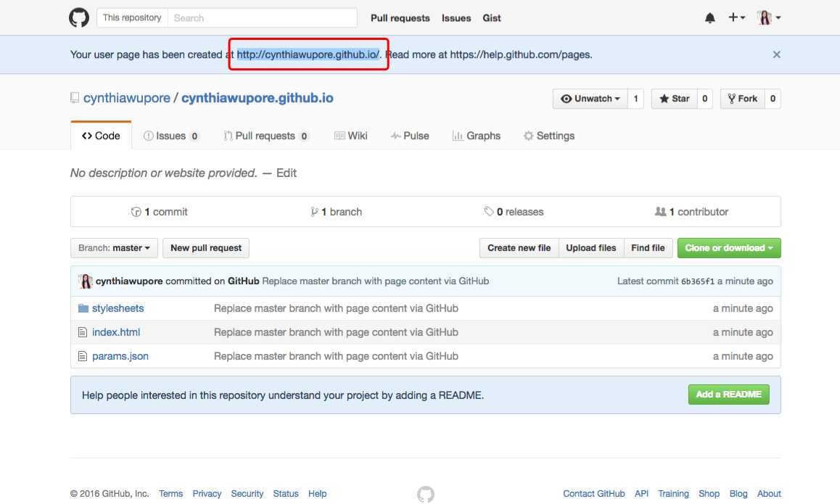840x504 pixels.
Task: Click the This repository search scope label
Action: pyautogui.click(x=132, y=17)
